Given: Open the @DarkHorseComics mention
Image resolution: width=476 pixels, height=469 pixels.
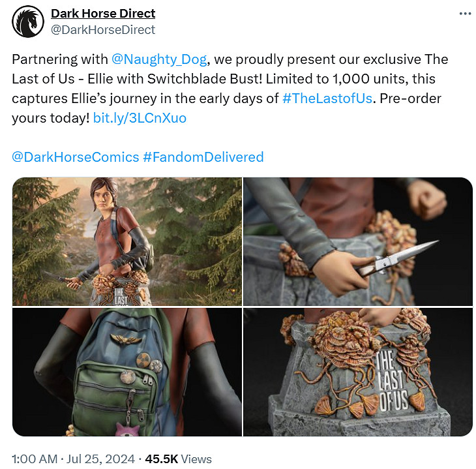Looking at the screenshot, I should tap(75, 157).
